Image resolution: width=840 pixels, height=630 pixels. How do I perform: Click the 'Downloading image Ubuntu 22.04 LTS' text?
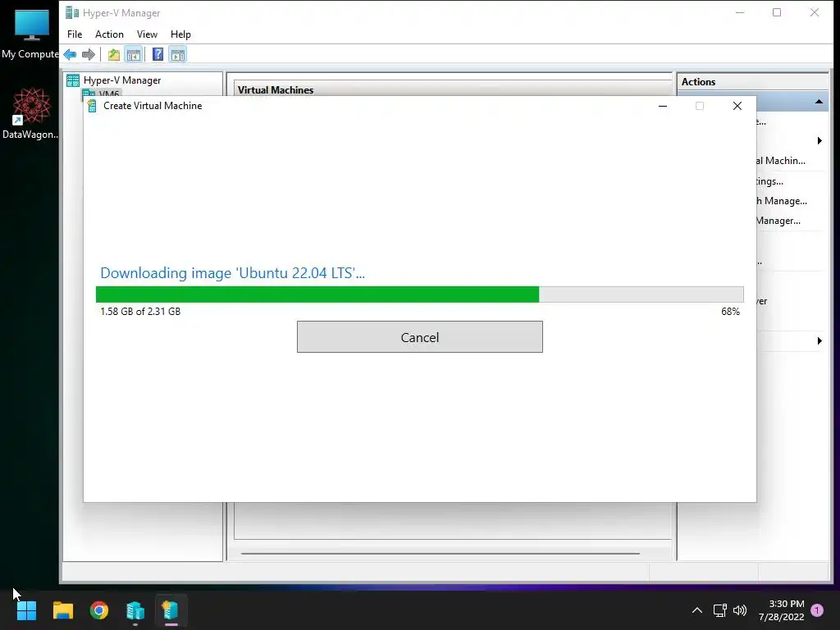point(232,273)
